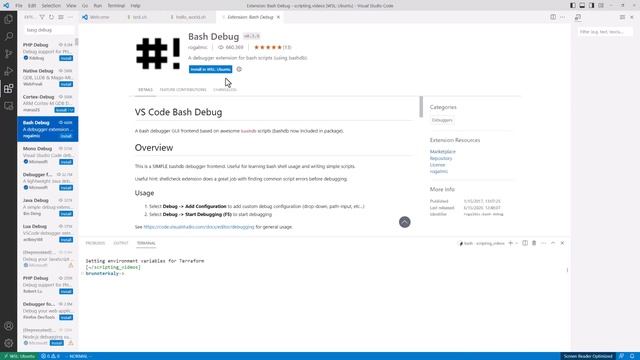Click the feedback icon in status bar
640x360 pixels.
tap(621, 356)
